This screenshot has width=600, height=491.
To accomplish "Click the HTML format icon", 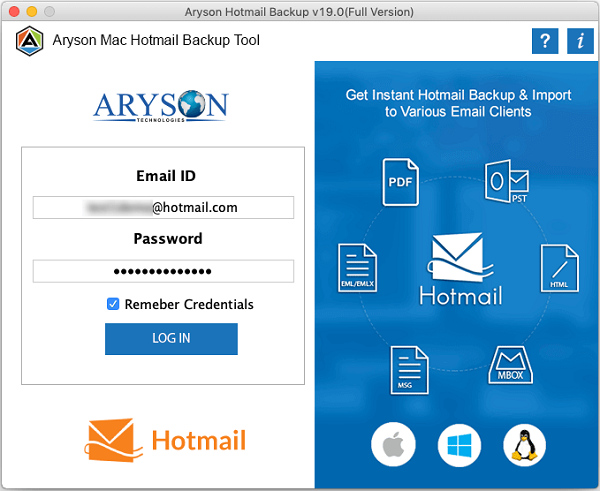I will (559, 268).
